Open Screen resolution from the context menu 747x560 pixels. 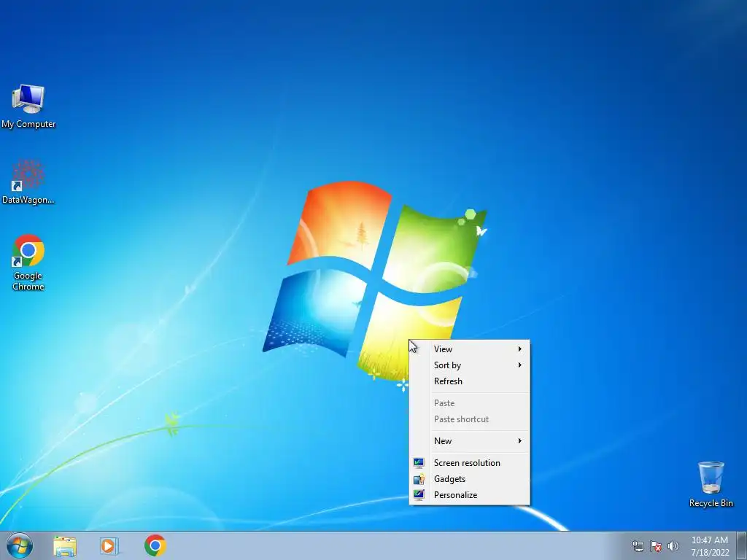[x=469, y=463]
